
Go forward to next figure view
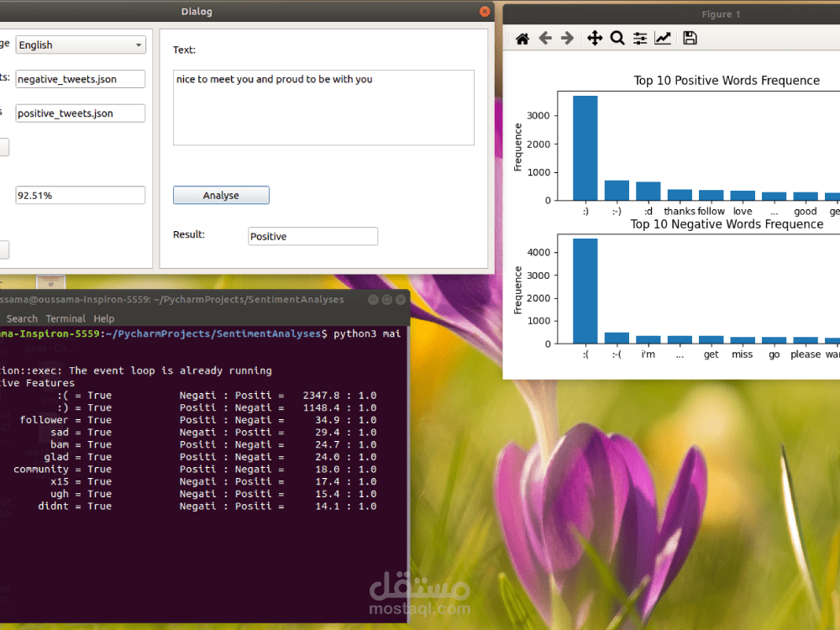click(569, 38)
